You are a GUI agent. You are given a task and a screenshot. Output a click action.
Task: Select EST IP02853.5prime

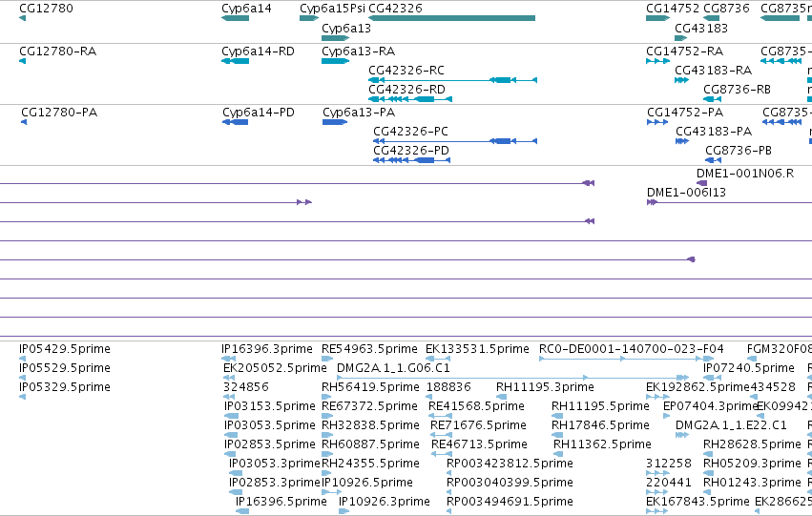(x=270, y=444)
